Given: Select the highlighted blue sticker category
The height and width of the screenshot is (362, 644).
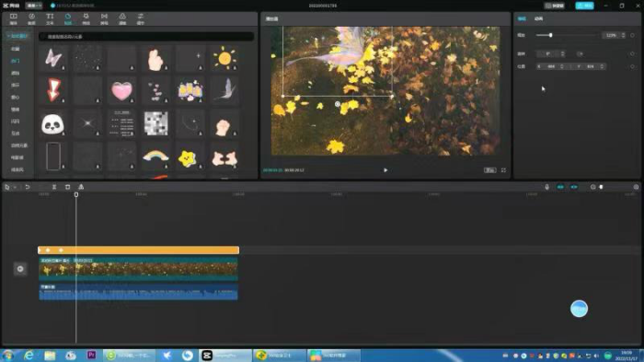Looking at the screenshot, I should pyautogui.click(x=16, y=61).
